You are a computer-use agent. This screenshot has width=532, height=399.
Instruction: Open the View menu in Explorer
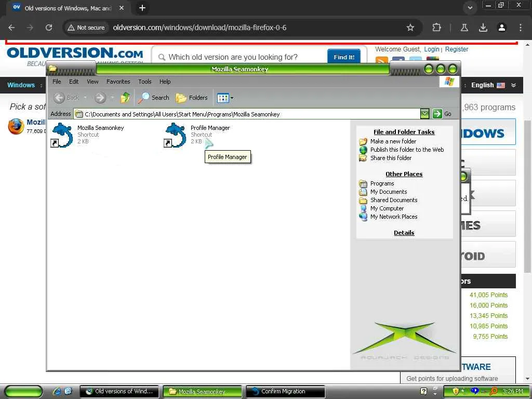tap(92, 82)
